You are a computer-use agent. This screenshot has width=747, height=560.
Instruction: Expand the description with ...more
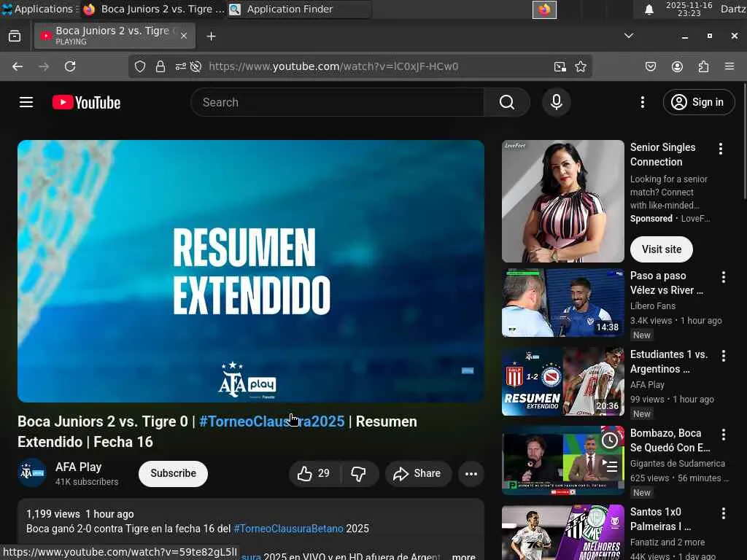pos(462,556)
